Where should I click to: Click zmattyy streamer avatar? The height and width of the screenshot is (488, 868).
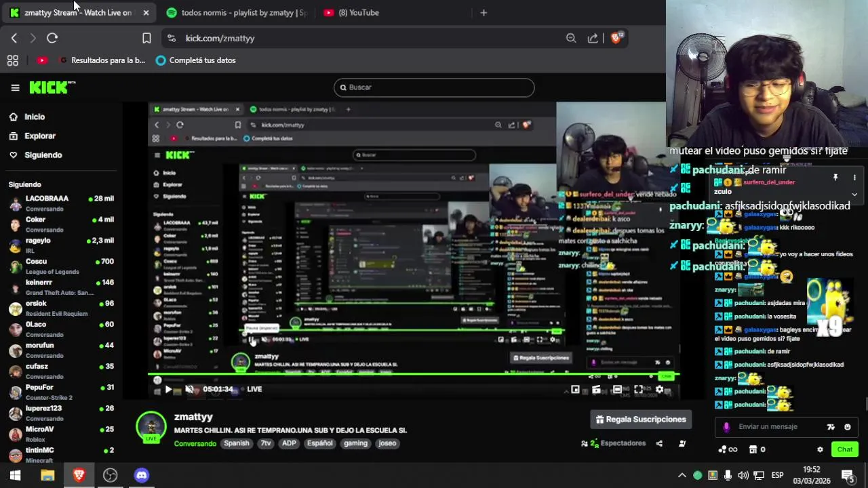(151, 427)
